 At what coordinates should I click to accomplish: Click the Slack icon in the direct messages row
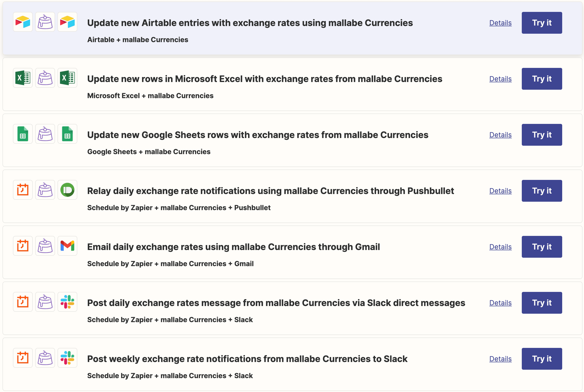click(x=67, y=302)
